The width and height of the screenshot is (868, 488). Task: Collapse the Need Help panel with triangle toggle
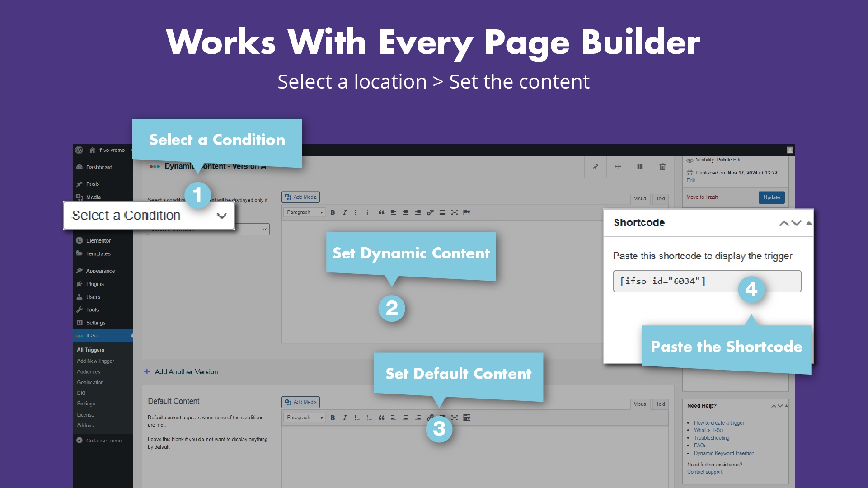coord(786,406)
